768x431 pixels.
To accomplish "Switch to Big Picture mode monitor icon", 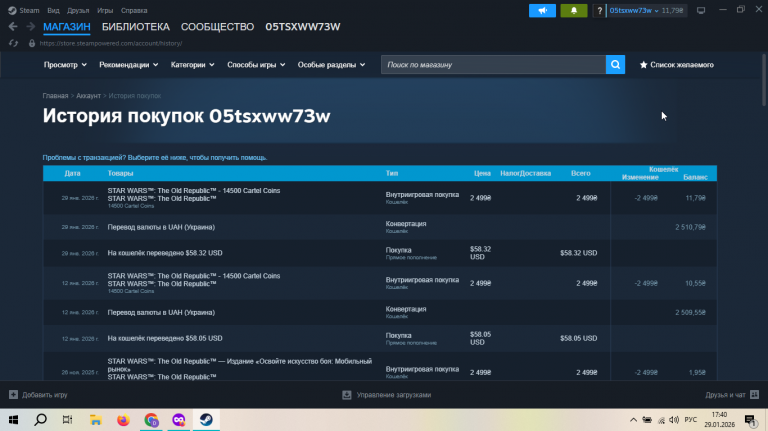I will [x=701, y=10].
